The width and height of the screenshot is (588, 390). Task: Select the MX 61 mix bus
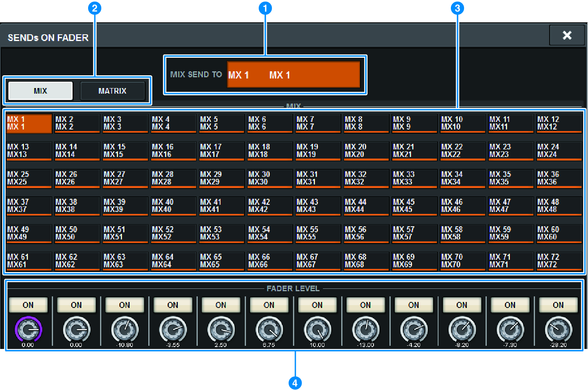pyautogui.click(x=28, y=261)
